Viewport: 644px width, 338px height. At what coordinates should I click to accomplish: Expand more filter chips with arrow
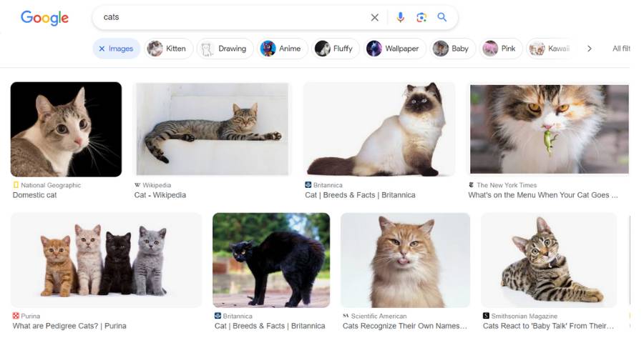(x=589, y=49)
